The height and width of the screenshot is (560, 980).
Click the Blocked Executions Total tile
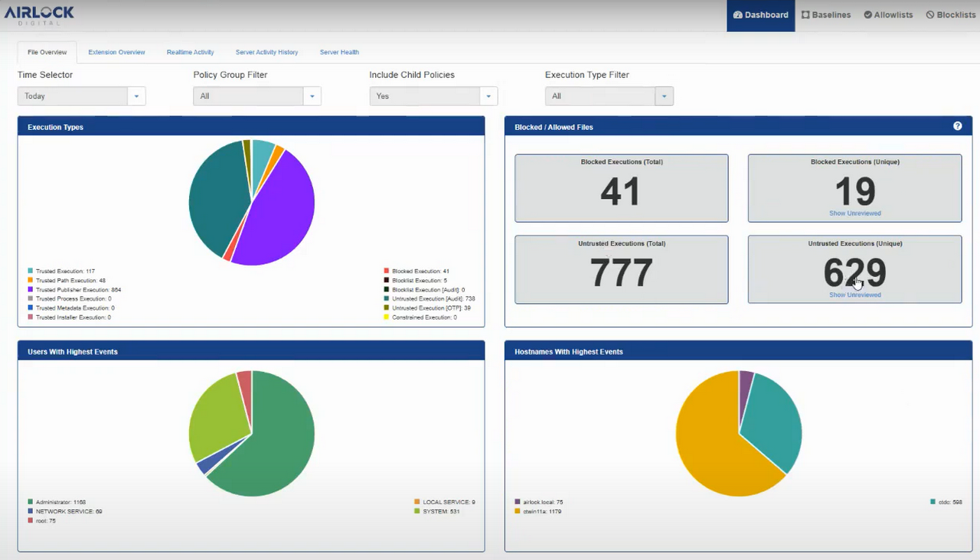point(621,188)
